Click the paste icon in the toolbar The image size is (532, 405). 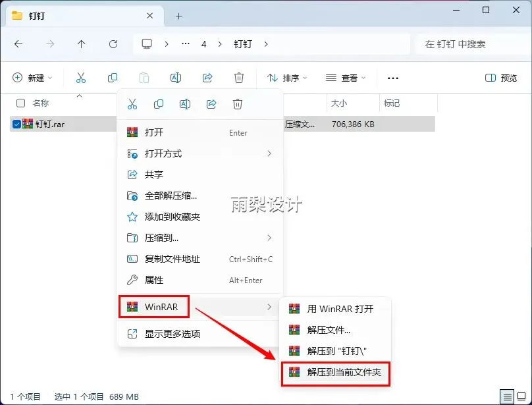pos(144,78)
